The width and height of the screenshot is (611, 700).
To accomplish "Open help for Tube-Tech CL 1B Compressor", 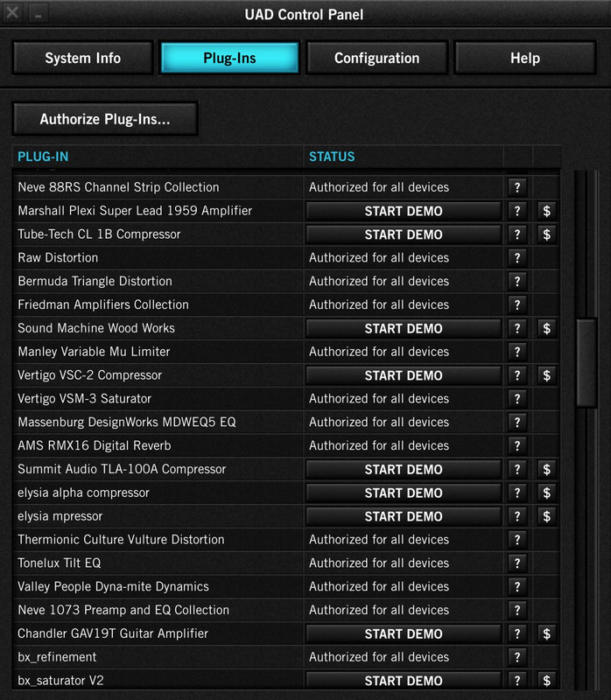I will (x=517, y=234).
